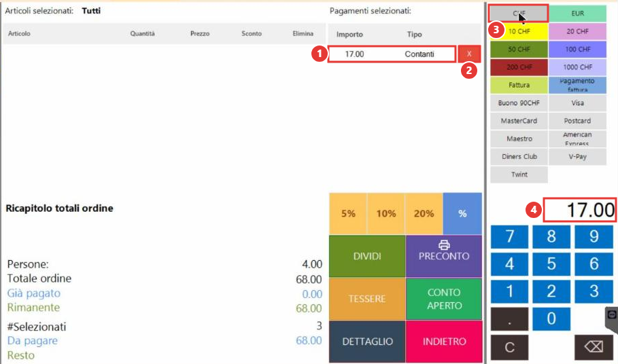The height and width of the screenshot is (364, 618).
Task: Select Postcard payment method
Action: click(577, 121)
